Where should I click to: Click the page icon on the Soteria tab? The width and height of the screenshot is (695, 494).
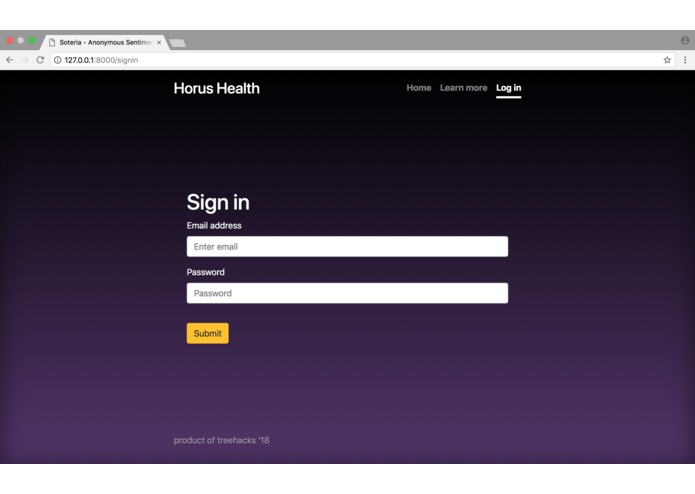point(52,43)
